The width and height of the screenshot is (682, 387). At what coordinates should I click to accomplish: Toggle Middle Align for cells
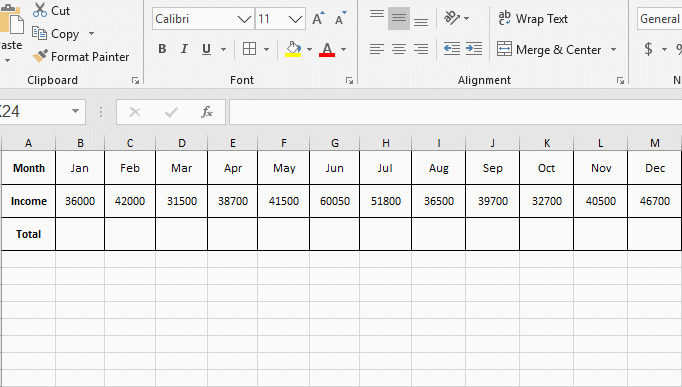point(399,18)
